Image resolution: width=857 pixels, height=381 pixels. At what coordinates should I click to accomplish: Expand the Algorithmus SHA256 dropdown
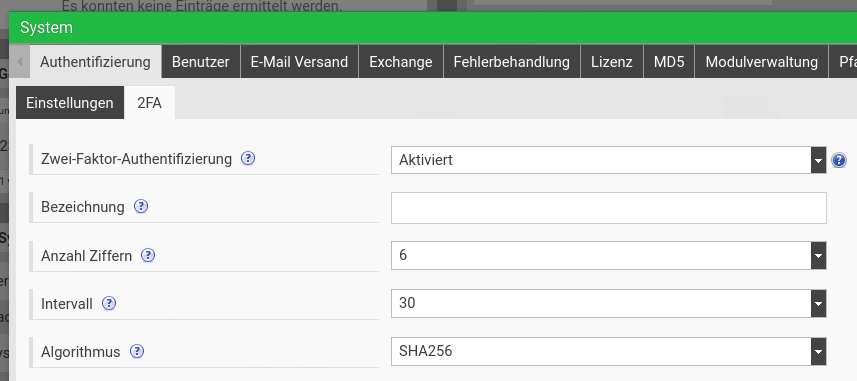coord(608,351)
